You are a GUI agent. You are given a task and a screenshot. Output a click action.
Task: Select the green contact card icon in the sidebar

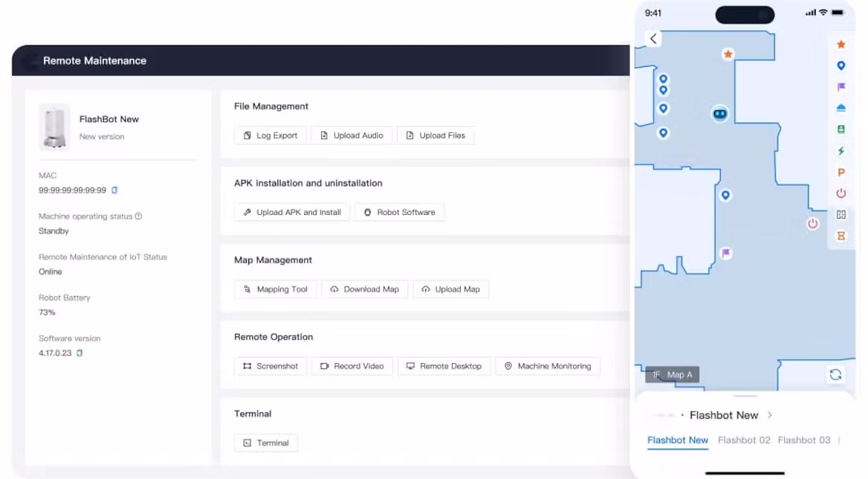point(841,129)
